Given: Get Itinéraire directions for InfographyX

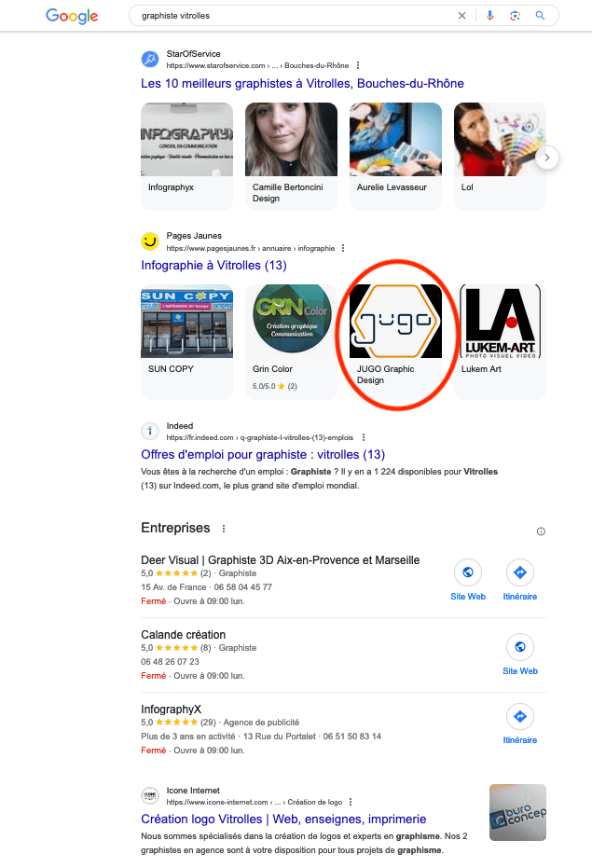Looking at the screenshot, I should [520, 716].
